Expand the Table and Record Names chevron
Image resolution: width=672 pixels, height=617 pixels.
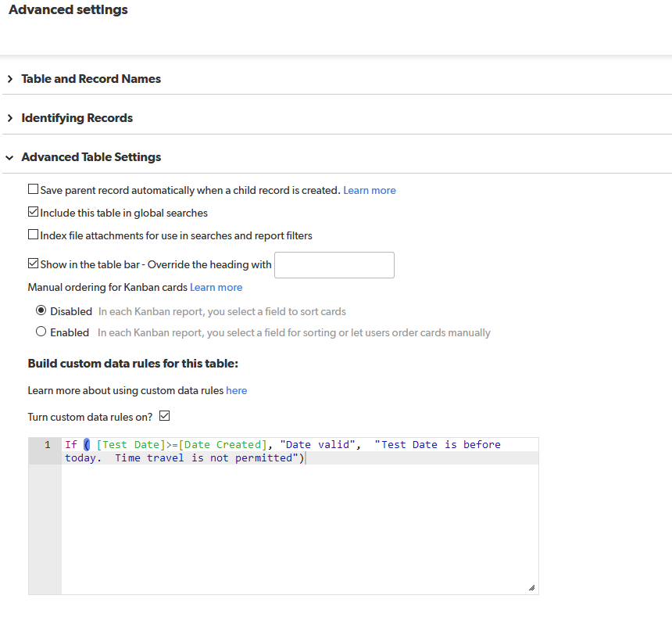point(10,79)
